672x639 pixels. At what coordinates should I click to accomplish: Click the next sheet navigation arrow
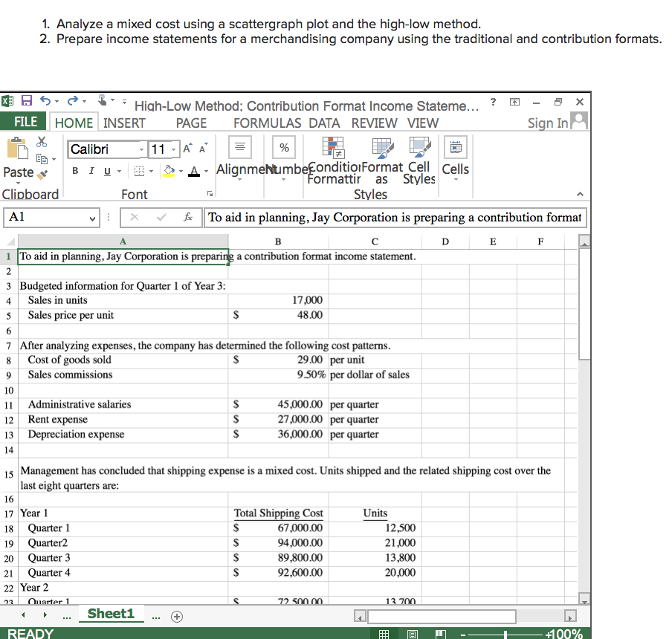(x=45, y=615)
